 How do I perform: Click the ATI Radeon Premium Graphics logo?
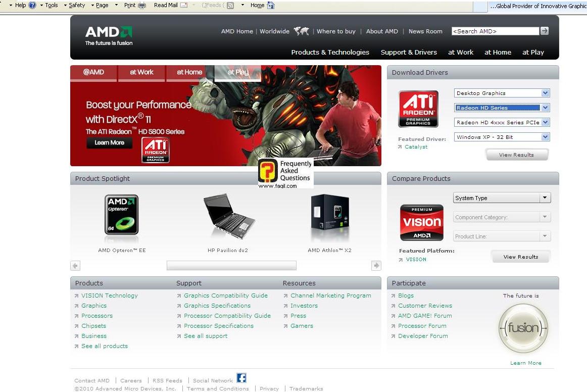point(418,109)
